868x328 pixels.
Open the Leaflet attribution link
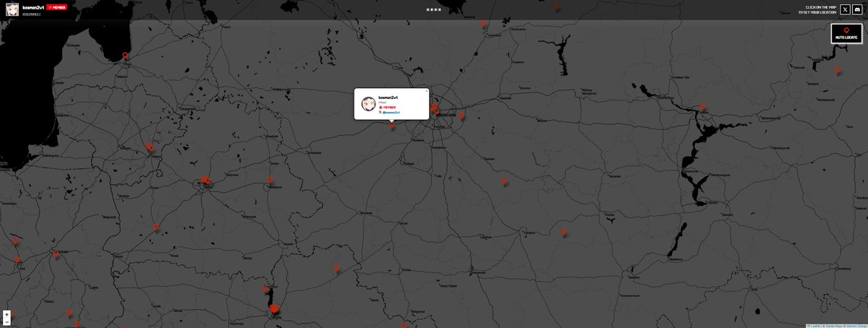[816, 325]
